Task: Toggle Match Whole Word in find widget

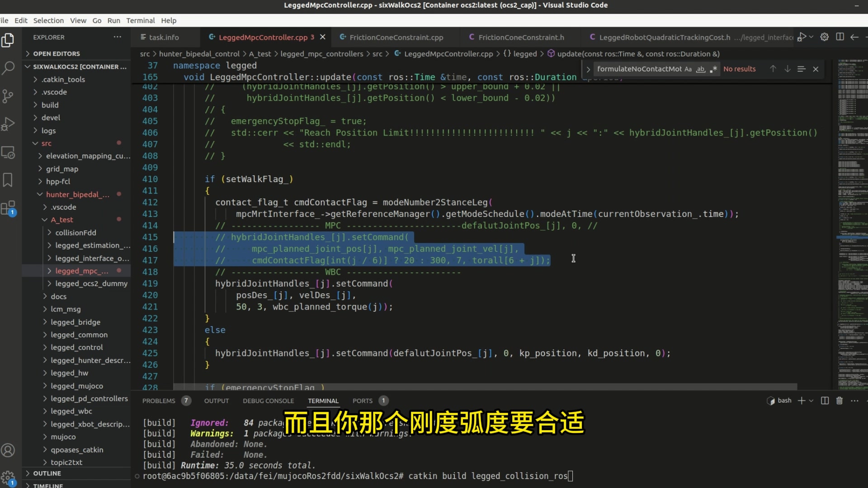Action: [x=700, y=69]
